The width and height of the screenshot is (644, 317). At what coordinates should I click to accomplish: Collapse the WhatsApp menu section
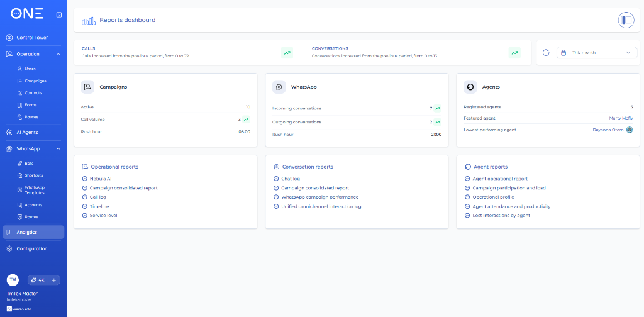click(58, 148)
